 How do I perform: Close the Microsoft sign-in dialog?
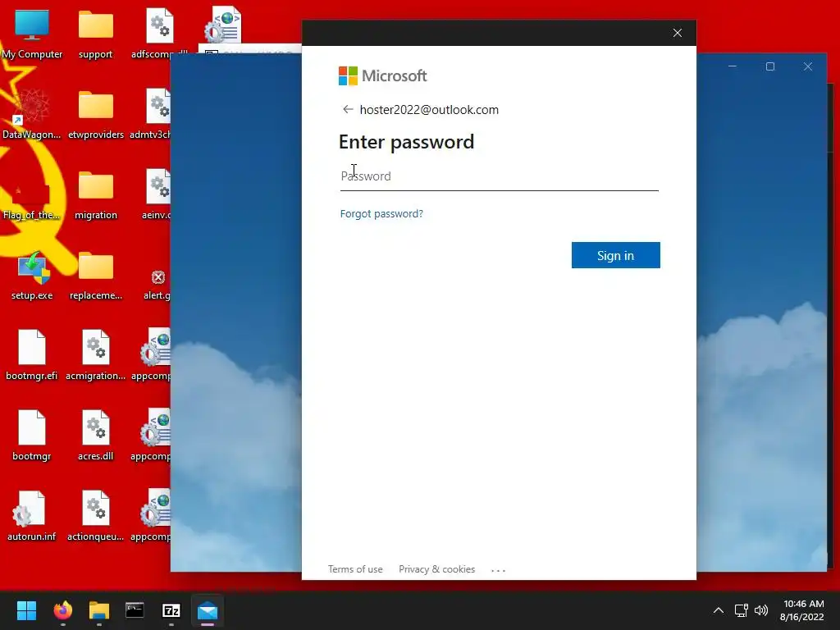pos(677,33)
